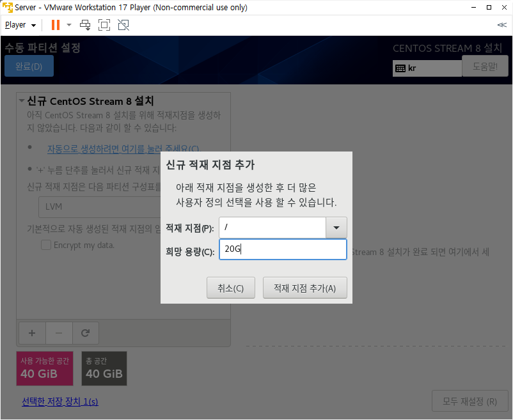Click the Send Ctrl+Alt+Del toolbar icon
Image resolution: width=513 pixels, height=420 pixels.
coord(85,25)
